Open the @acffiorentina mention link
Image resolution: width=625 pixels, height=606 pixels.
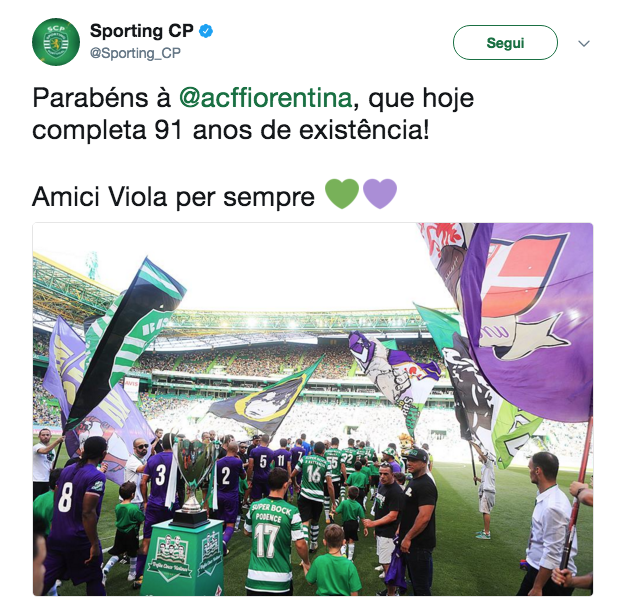click(265, 98)
